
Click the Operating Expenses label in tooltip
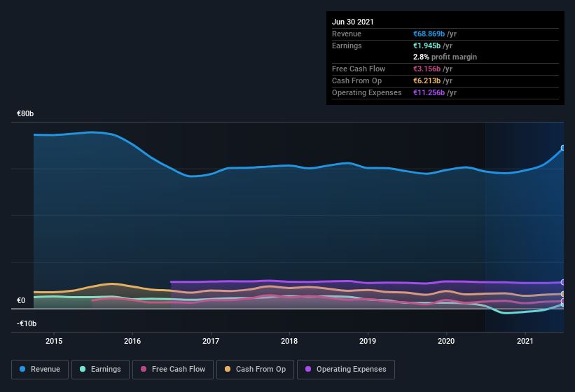tap(367, 92)
